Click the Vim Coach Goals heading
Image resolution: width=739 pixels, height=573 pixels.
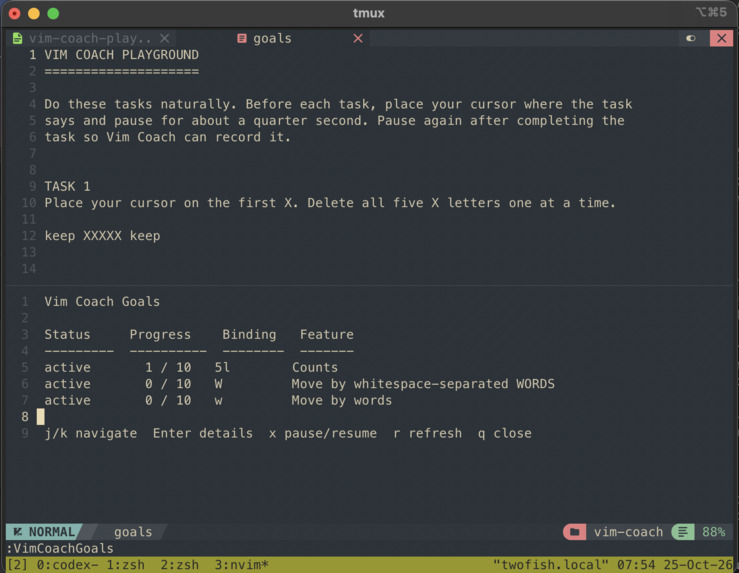pyautogui.click(x=102, y=302)
